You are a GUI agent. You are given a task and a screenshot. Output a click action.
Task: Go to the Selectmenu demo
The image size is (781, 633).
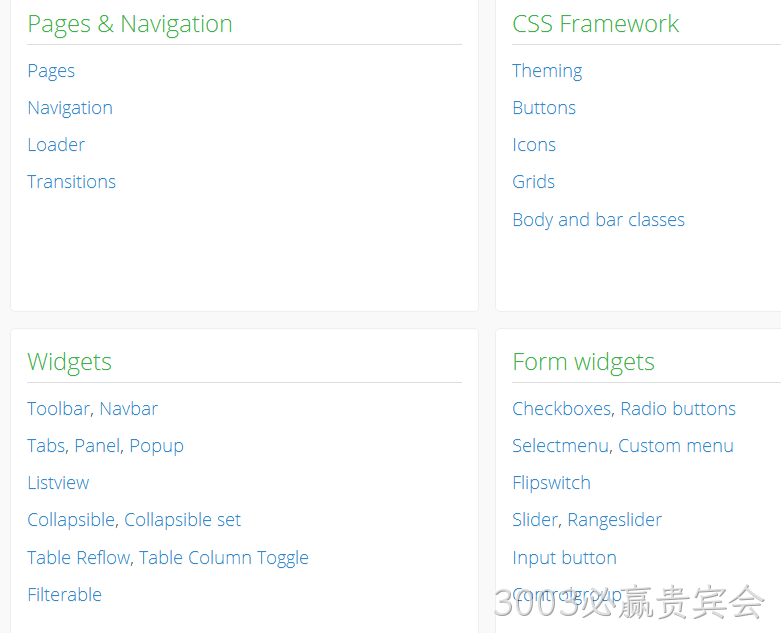(560, 446)
